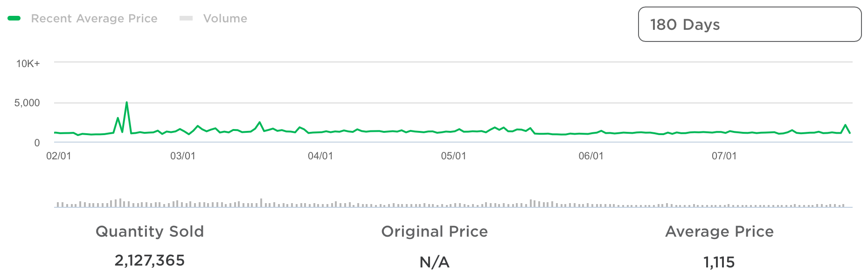Click the 02/01 date axis label
This screenshot has width=868, height=280.
tap(59, 156)
